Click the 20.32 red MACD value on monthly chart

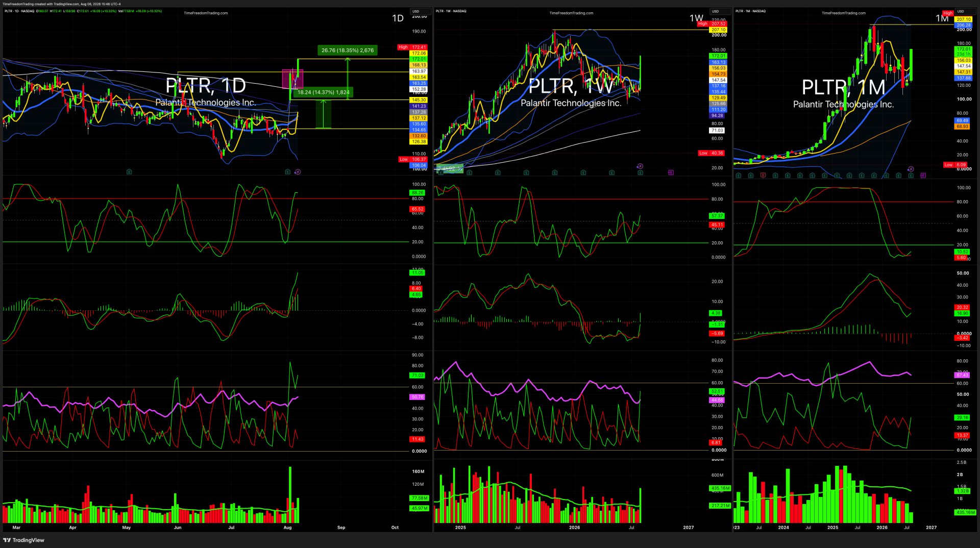(962, 307)
